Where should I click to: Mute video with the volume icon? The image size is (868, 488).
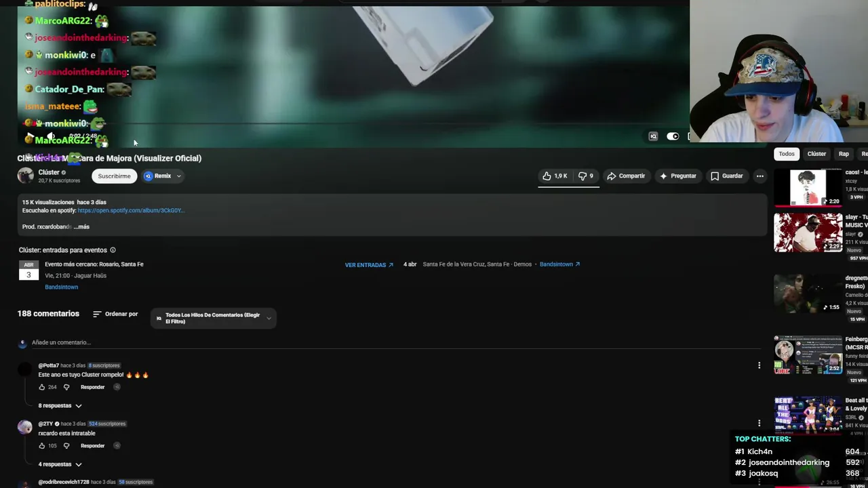51,136
